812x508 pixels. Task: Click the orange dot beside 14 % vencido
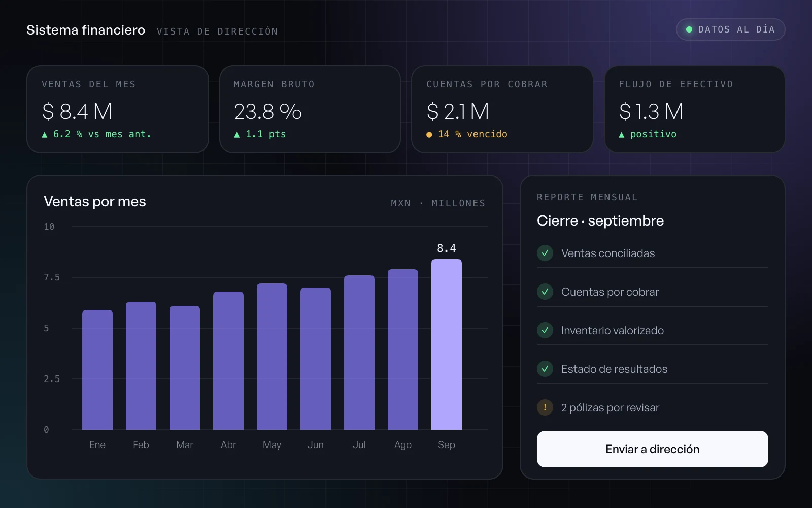429,135
